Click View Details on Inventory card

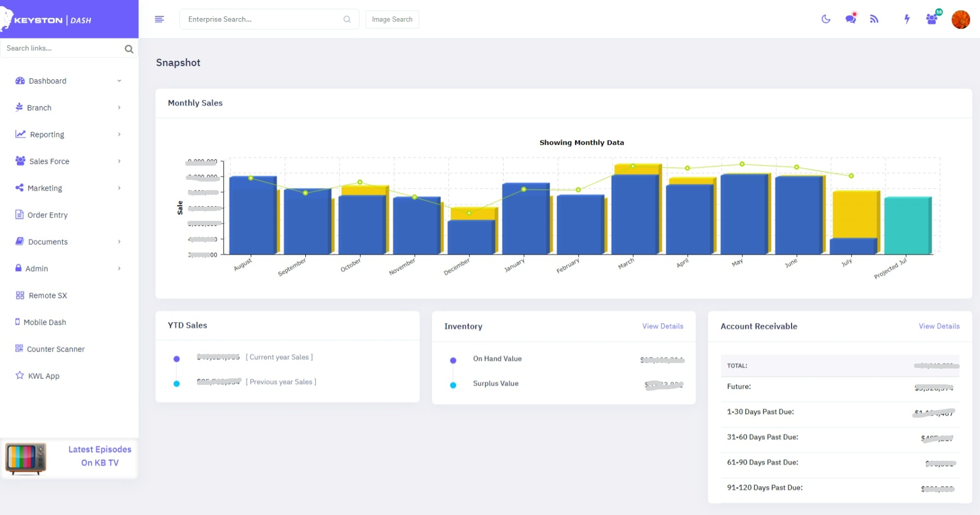pyautogui.click(x=662, y=326)
